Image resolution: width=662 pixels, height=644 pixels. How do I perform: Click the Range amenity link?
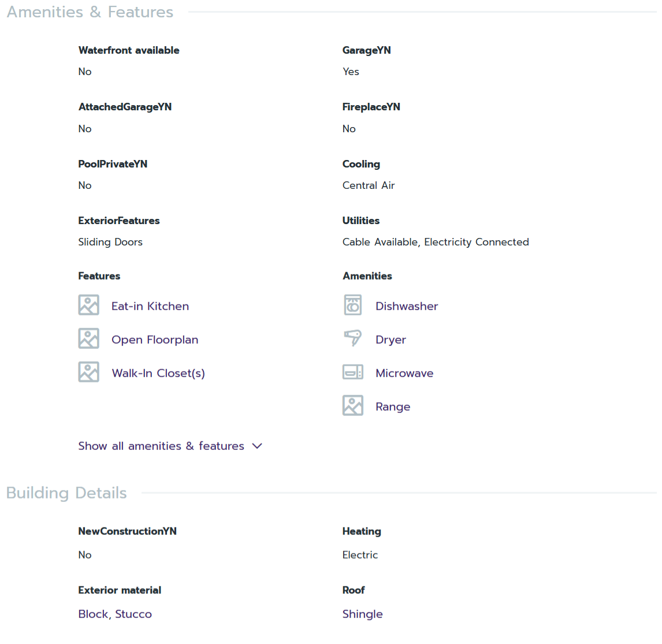tap(393, 407)
